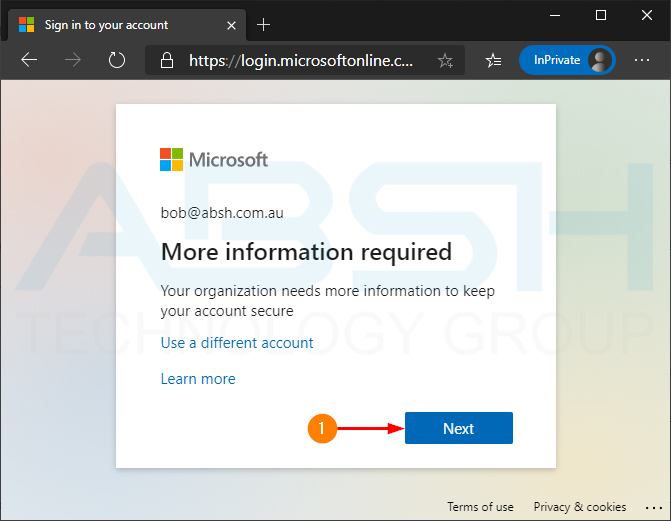
Task: Click the forward navigation arrow
Action: (73, 60)
